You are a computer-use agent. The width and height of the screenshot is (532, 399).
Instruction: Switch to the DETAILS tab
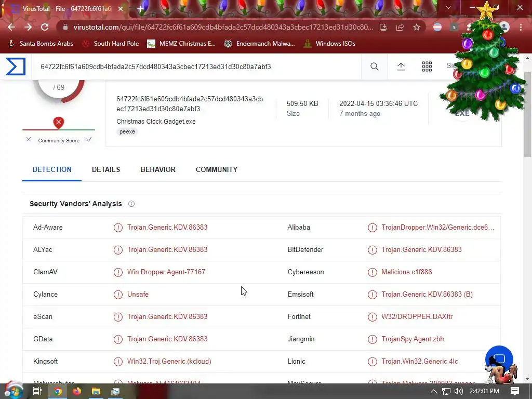tap(106, 169)
